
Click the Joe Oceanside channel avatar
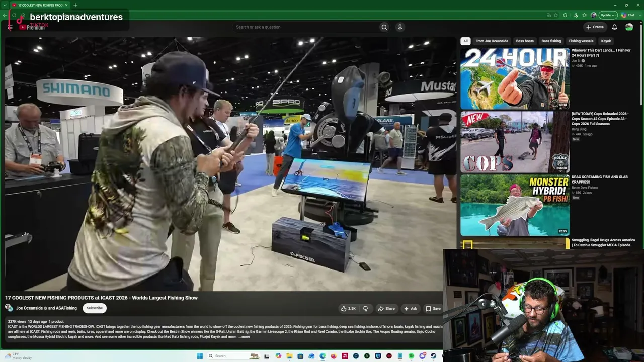coord(9,308)
